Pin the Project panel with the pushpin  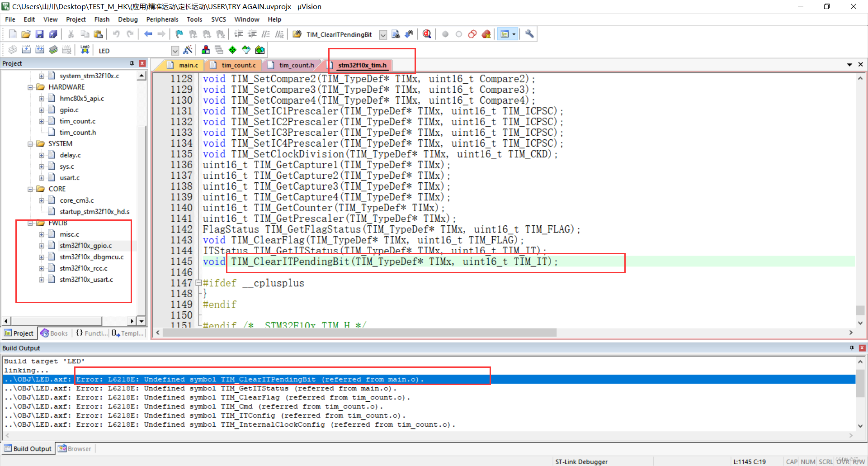pos(132,63)
